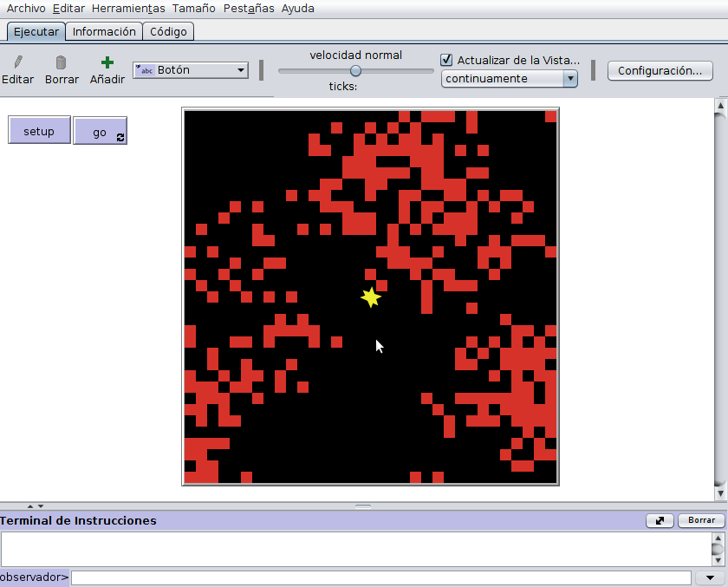Click Borrar button in Terminal de Instrucciones
This screenshot has width=728, height=587.
pyautogui.click(x=701, y=520)
